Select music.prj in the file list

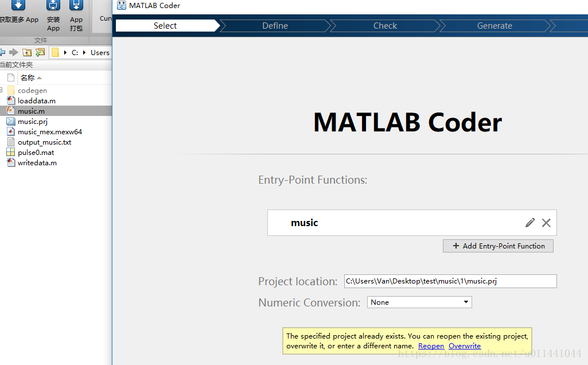click(33, 122)
